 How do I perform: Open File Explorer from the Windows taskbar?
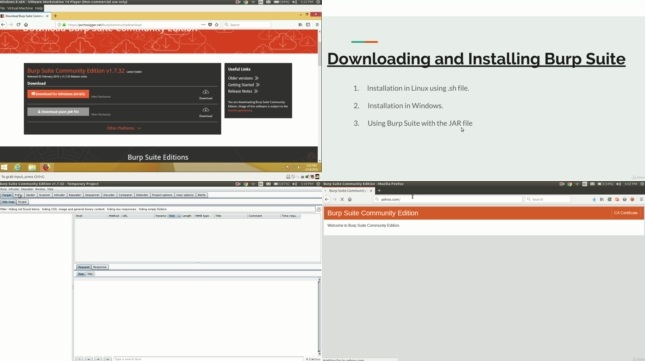[x=32, y=167]
